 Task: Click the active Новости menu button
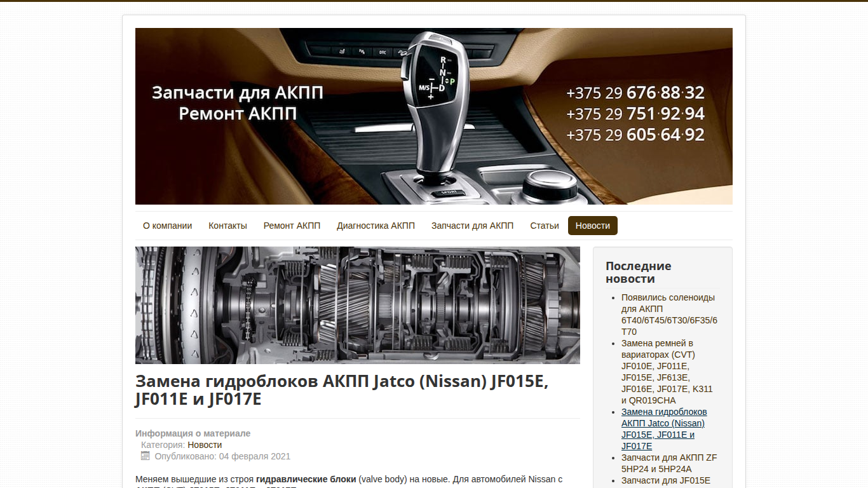coord(593,226)
